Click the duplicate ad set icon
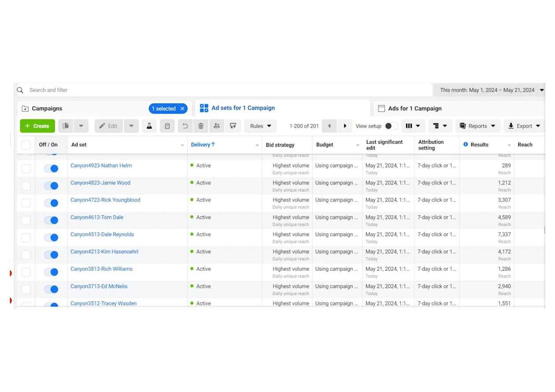 point(66,126)
